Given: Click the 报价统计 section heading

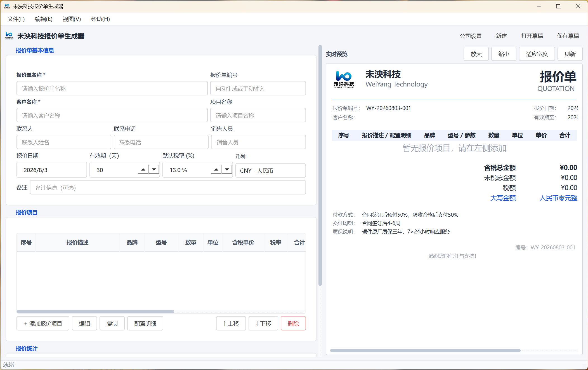Looking at the screenshot, I should pyautogui.click(x=27, y=348).
